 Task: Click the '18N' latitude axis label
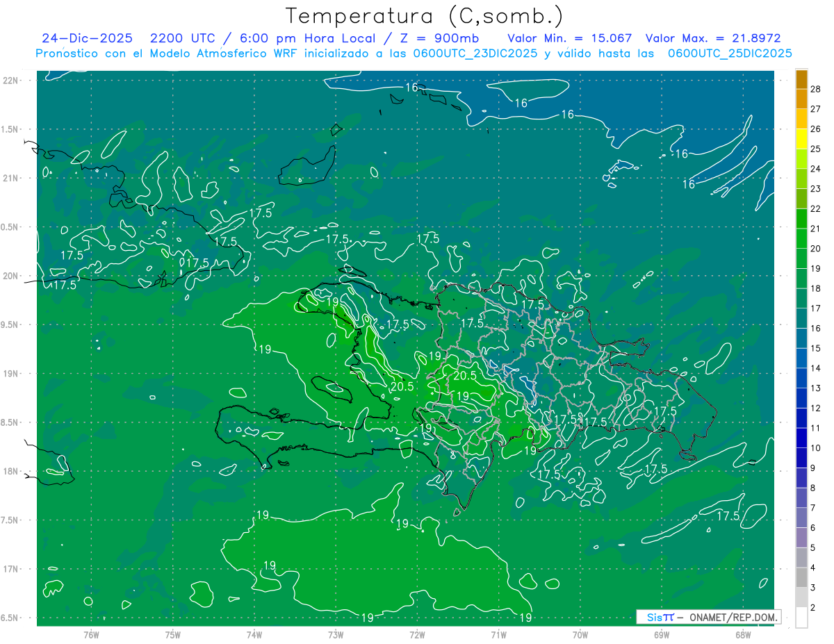(10, 472)
